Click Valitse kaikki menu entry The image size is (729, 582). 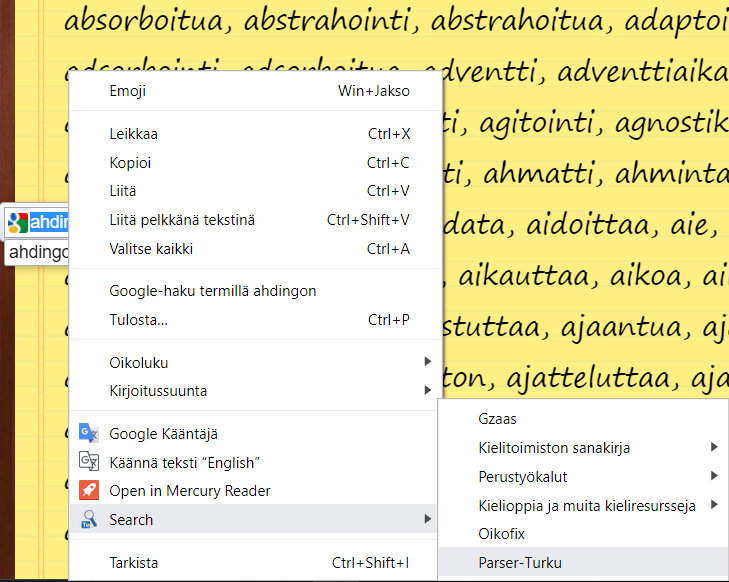tap(151, 249)
